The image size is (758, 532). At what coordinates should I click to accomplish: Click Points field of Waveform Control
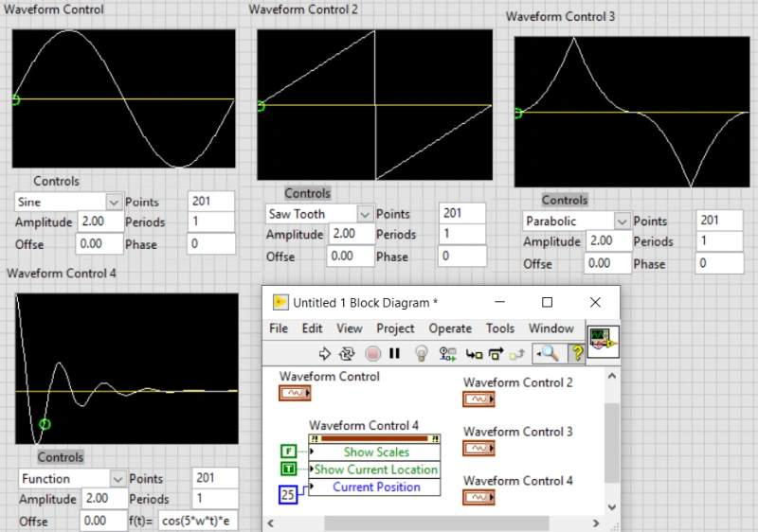click(211, 201)
